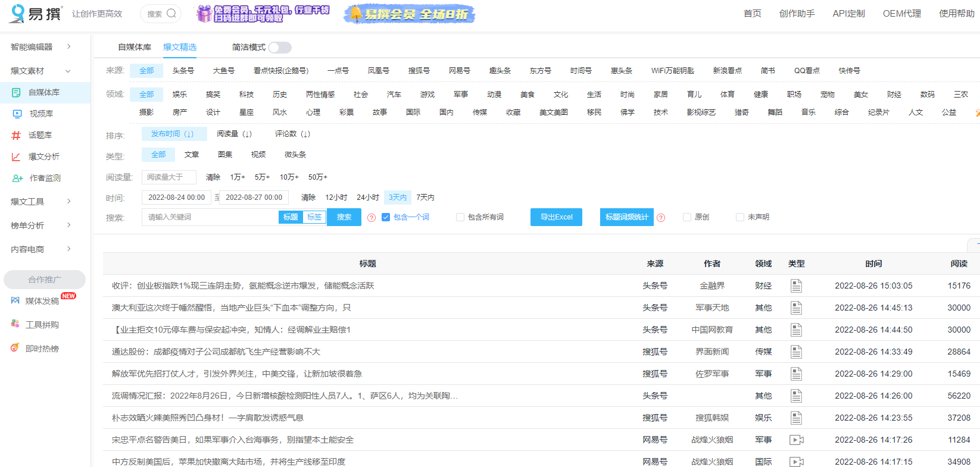Viewport: 980px width, 467px height.
Task: Check the 包含所有词 checkbox
Action: [x=460, y=217]
